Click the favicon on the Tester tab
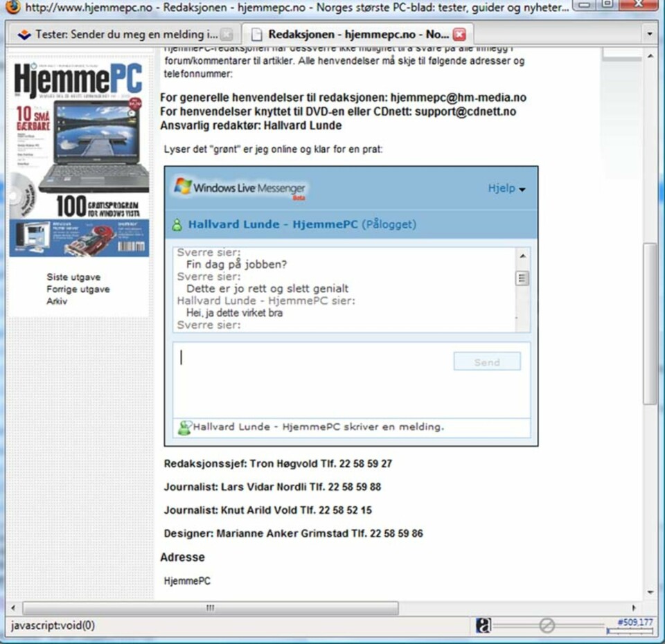 [24, 35]
